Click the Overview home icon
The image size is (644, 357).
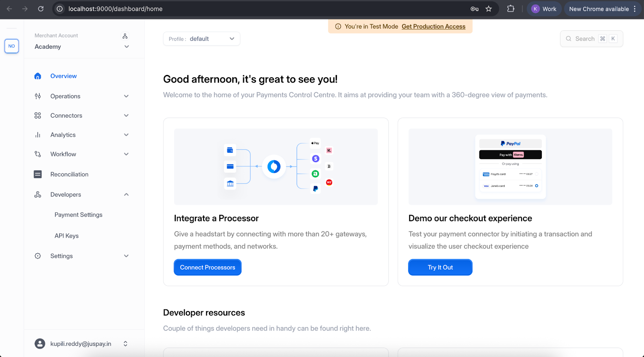coord(38,76)
